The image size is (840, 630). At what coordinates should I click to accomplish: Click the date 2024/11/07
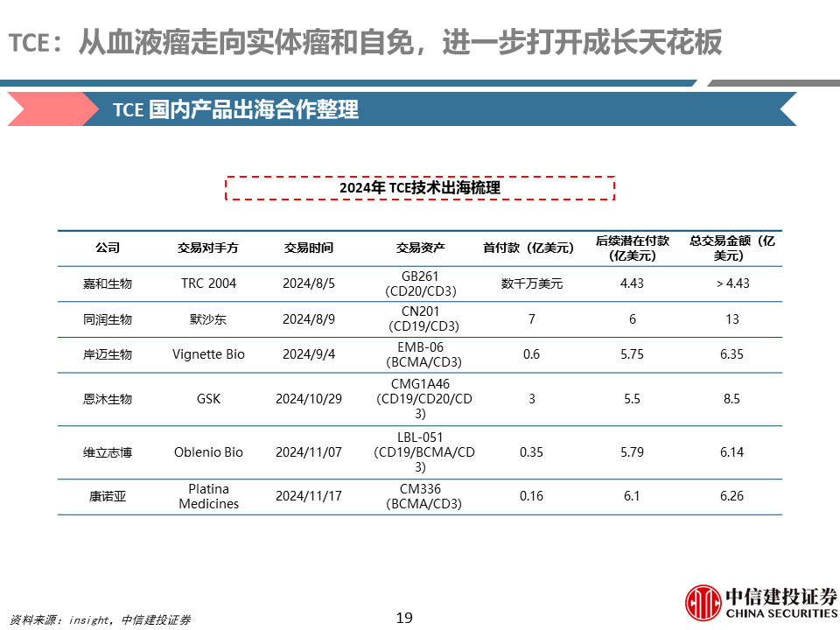pos(309,452)
